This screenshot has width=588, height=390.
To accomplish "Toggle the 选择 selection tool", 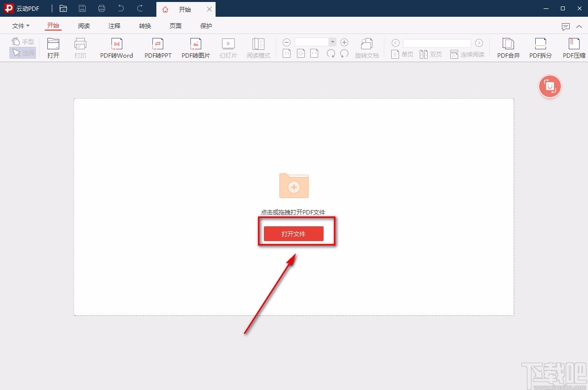I will coord(23,53).
